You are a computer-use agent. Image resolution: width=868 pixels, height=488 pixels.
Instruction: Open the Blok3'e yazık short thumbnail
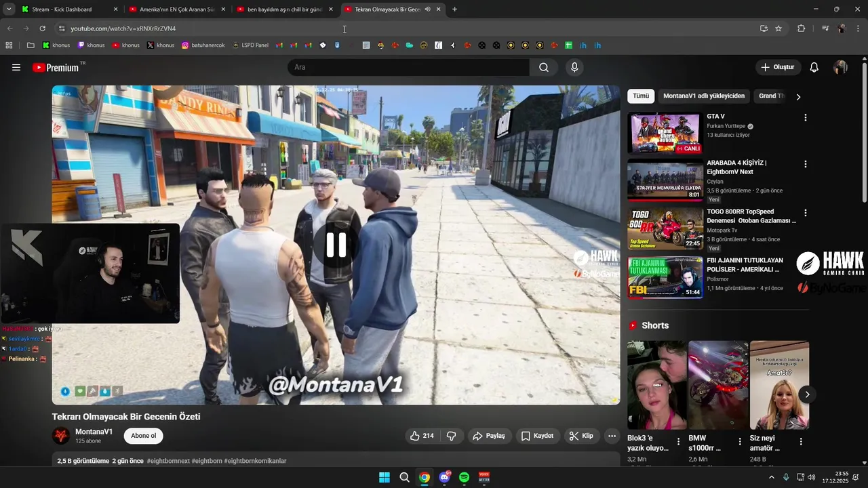656,385
